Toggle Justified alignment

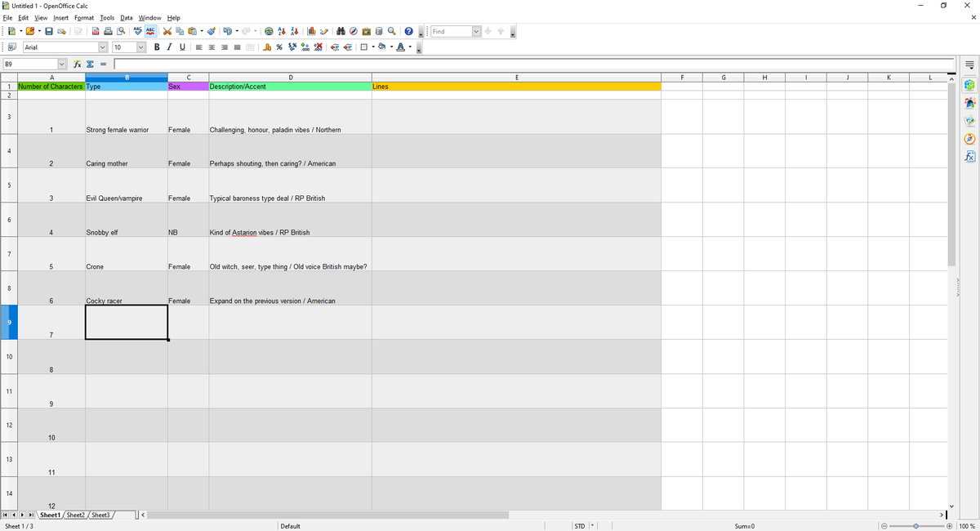(237, 47)
